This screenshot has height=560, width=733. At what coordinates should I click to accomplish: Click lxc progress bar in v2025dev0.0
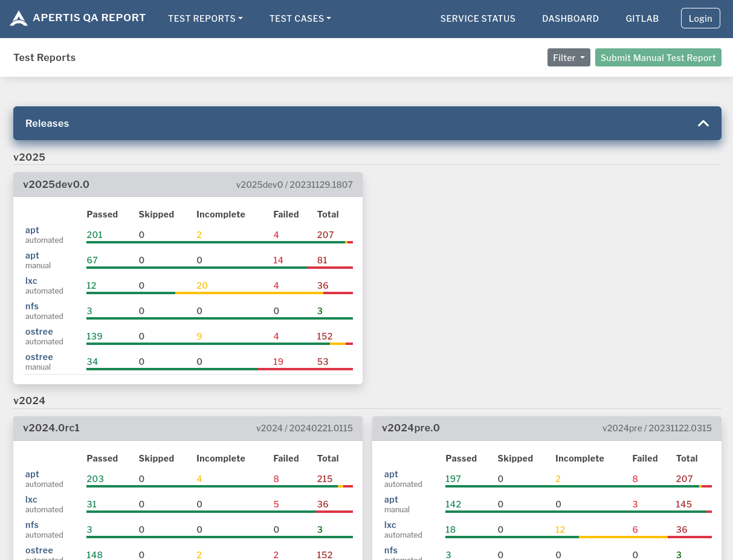(219, 293)
